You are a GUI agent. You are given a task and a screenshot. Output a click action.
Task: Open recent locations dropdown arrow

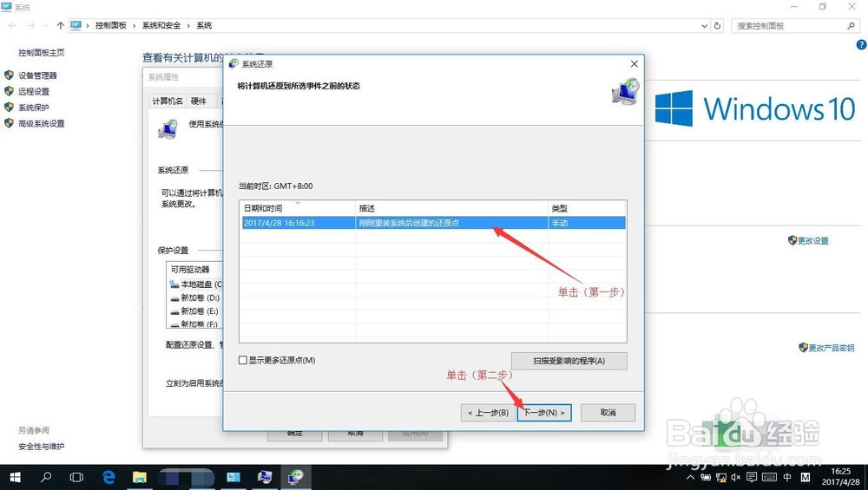point(46,25)
